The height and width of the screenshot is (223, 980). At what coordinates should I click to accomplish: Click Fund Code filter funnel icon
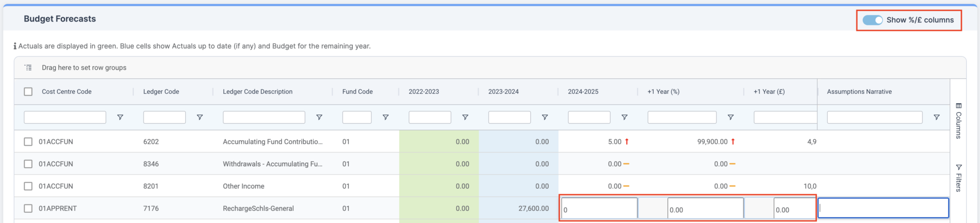tap(386, 117)
